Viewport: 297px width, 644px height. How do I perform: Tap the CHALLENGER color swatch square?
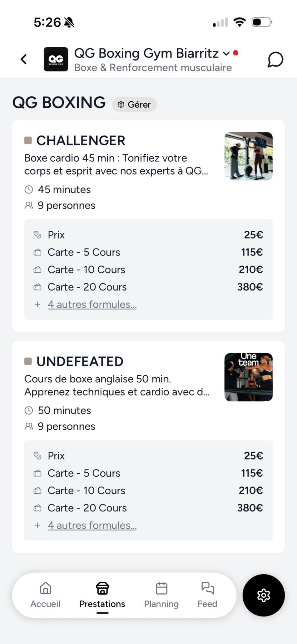[x=28, y=140]
